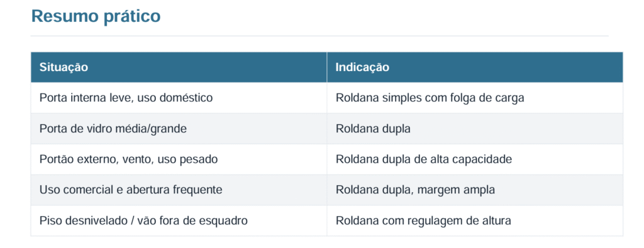Viewport: 644px width, 248px height.
Task: Click 'Roldana com regulagem de altura' cell
Action: [475, 221]
